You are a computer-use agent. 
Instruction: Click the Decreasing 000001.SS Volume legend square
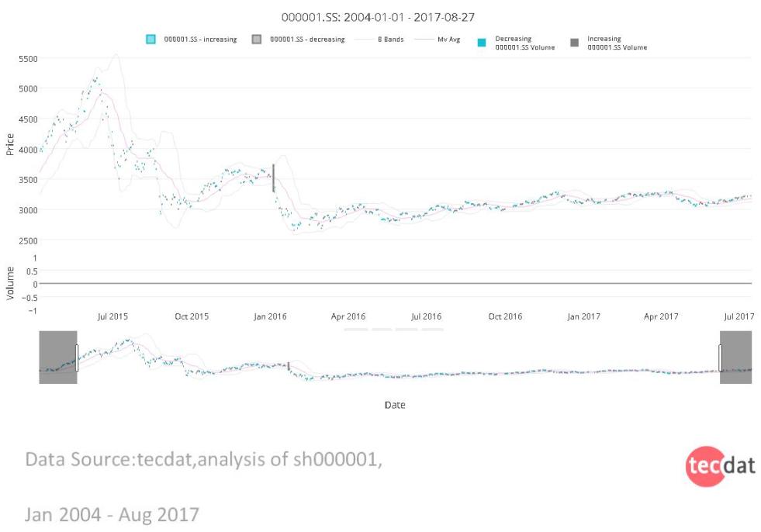[481, 43]
